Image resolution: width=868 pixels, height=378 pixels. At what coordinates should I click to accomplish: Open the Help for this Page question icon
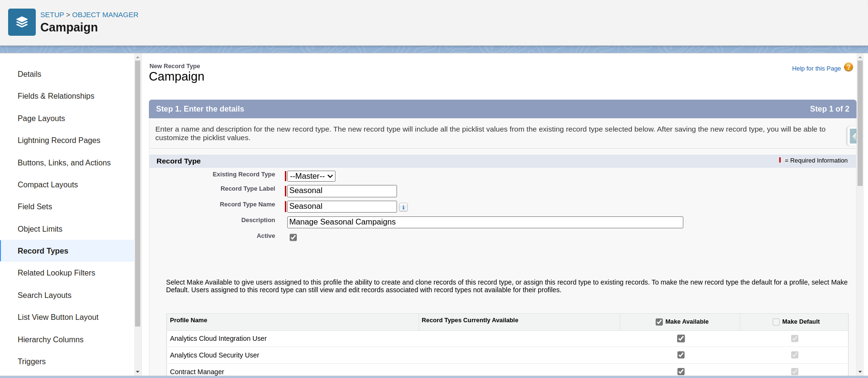(848, 67)
